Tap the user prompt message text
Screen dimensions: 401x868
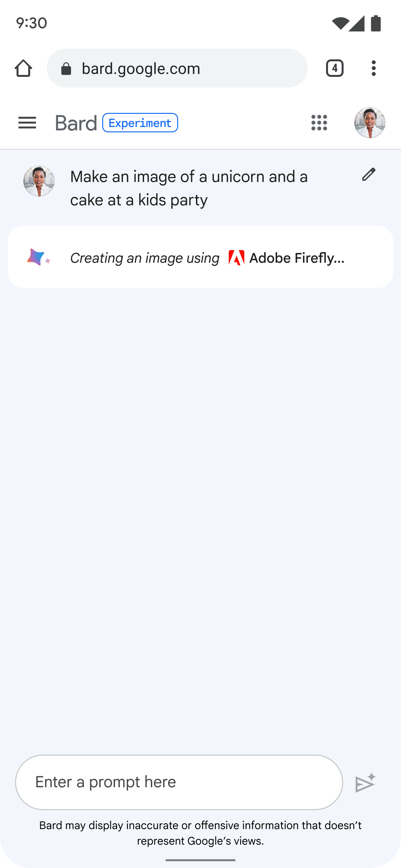(189, 188)
